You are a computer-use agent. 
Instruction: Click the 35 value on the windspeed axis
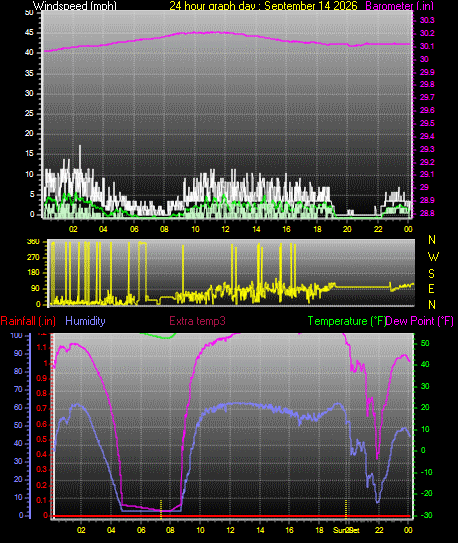[x=29, y=73]
